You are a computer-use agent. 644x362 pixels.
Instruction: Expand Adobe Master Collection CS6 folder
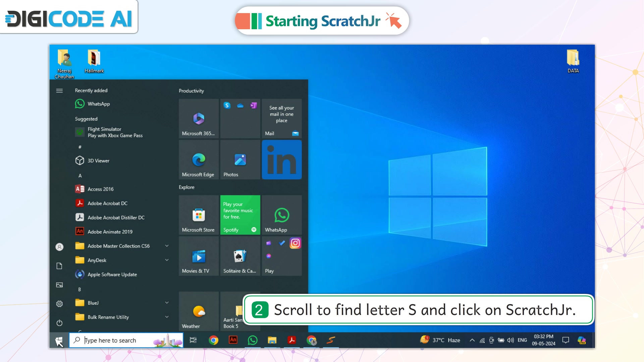[167, 246]
